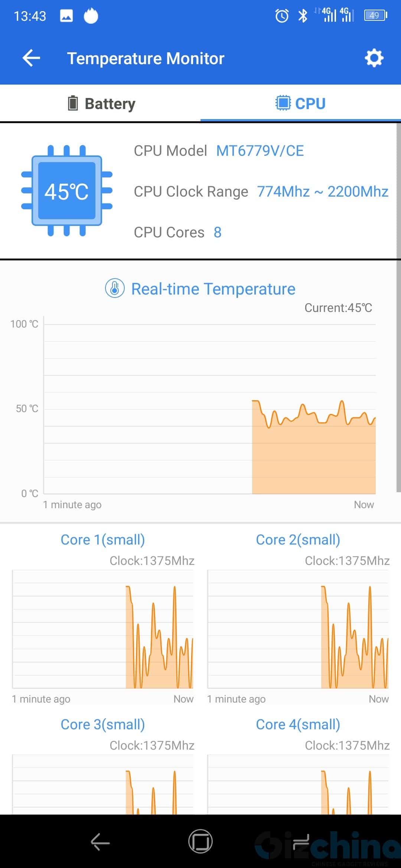Tap the CPU Model MT6779V/CE value
Image resolution: width=401 pixels, height=868 pixels.
pos(260,151)
